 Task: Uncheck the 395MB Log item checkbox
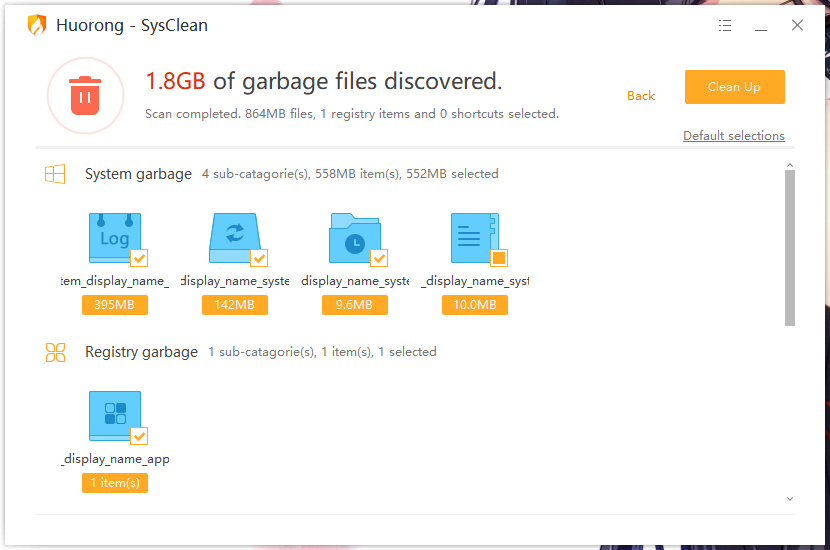pos(139,258)
